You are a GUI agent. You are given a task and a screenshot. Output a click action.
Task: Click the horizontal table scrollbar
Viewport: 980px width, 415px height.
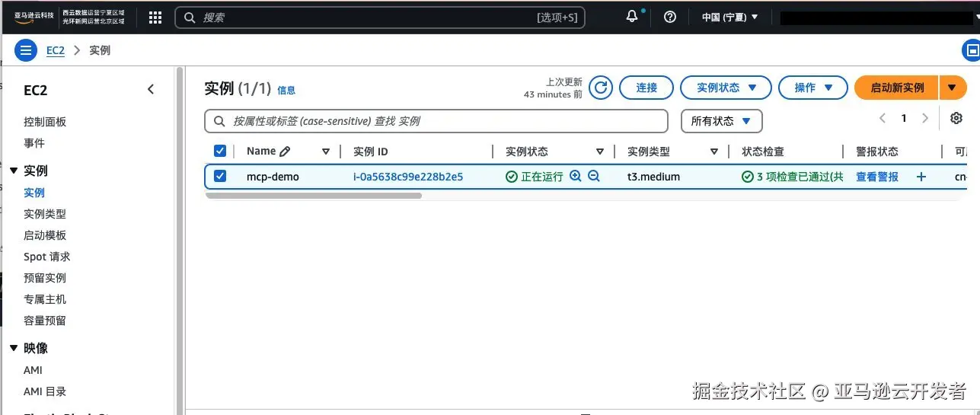point(314,196)
